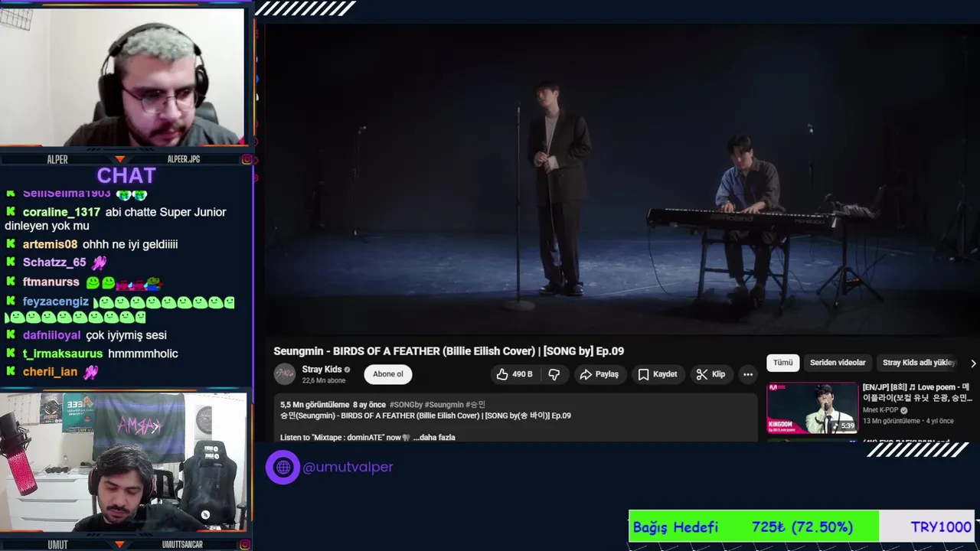
Task: Click Kick badge next to cherii_ian
Action: pos(11,372)
